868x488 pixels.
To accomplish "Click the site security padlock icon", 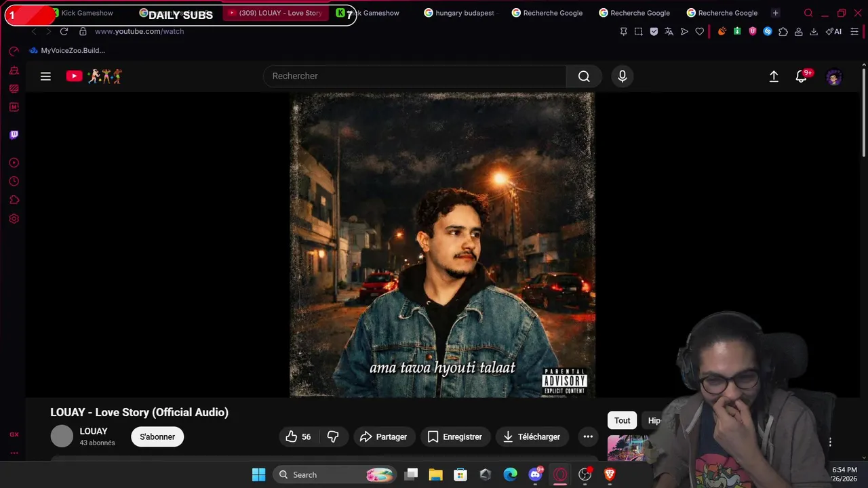I will click(83, 31).
